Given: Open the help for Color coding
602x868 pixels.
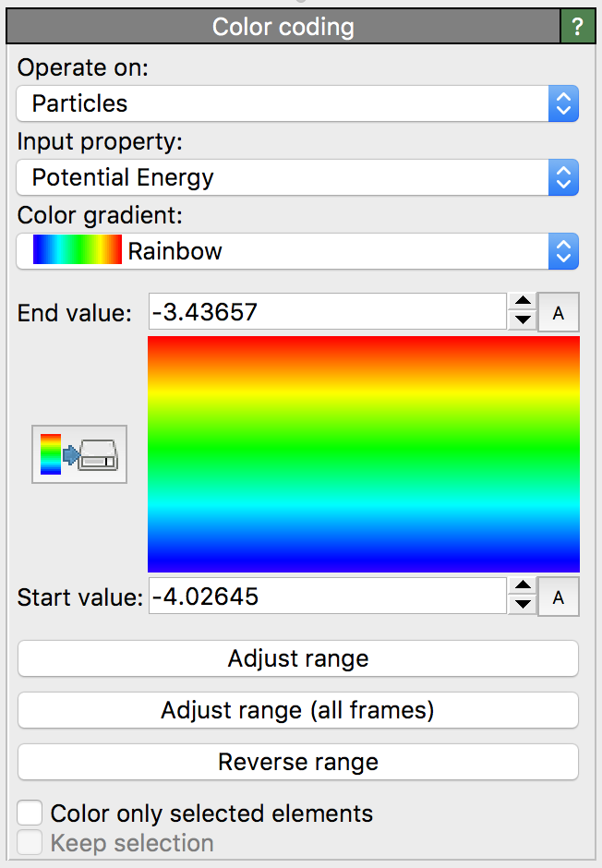Looking at the screenshot, I should click(x=578, y=26).
